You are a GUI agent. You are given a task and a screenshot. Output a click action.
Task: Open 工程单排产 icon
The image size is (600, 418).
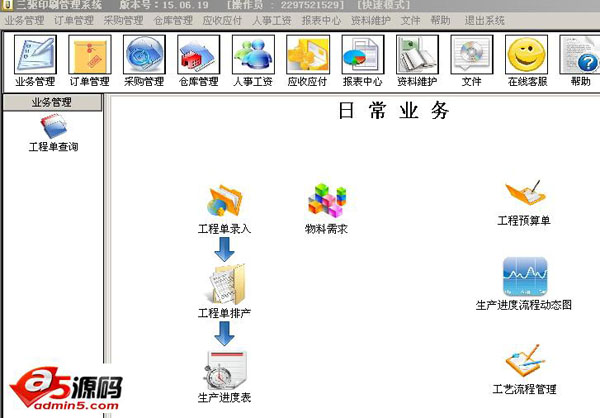point(227,284)
